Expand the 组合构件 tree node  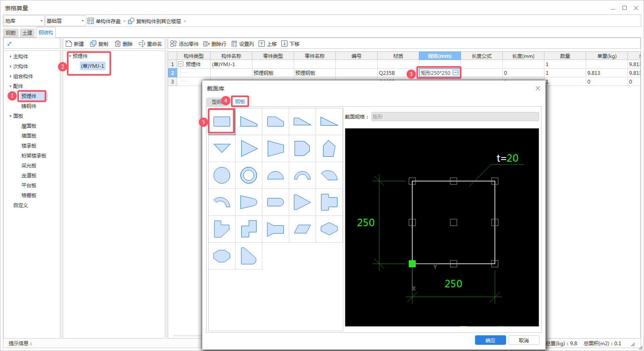coord(11,76)
